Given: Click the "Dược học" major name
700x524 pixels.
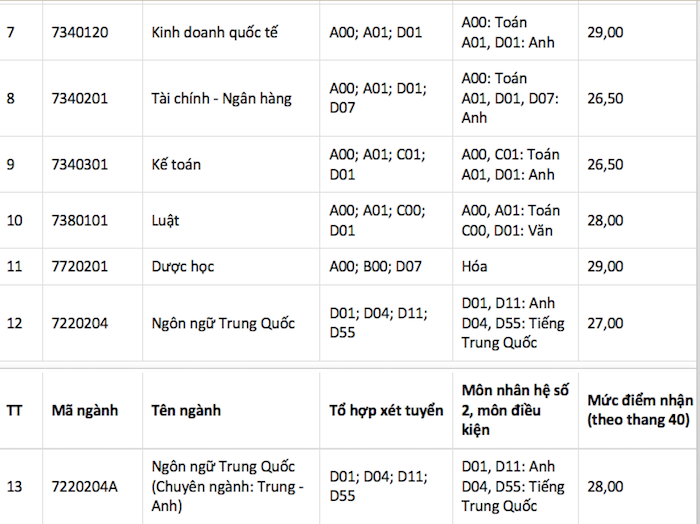Looking at the screenshot, I should [x=183, y=267].
